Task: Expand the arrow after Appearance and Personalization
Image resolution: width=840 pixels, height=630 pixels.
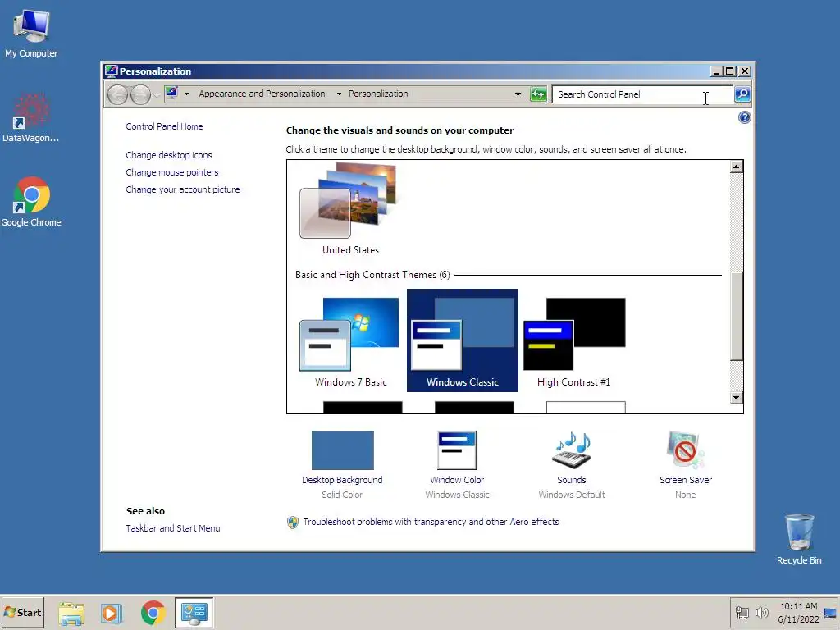Action: point(339,94)
